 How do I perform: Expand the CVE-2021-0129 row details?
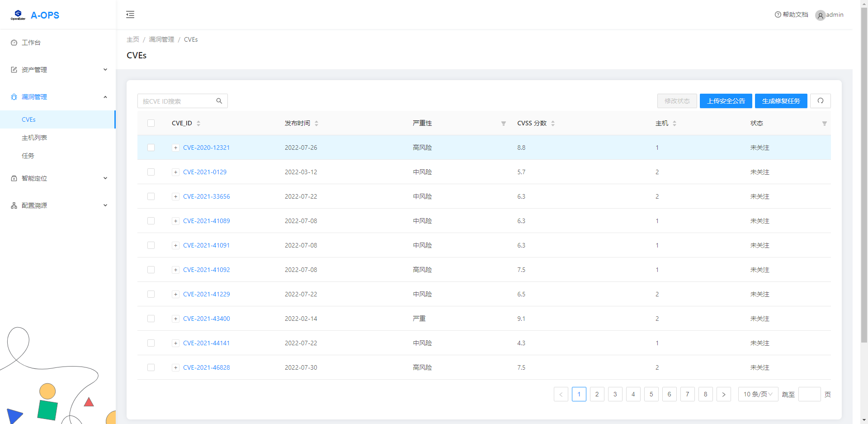pyautogui.click(x=175, y=172)
